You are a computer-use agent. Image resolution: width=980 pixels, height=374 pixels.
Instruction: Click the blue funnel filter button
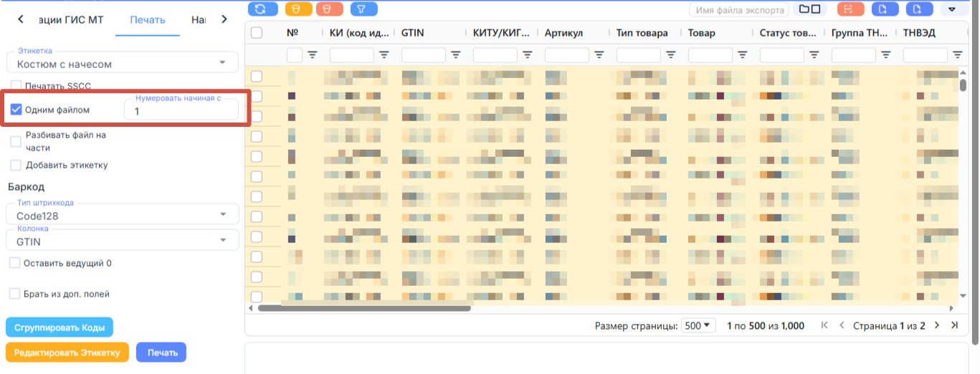click(363, 9)
